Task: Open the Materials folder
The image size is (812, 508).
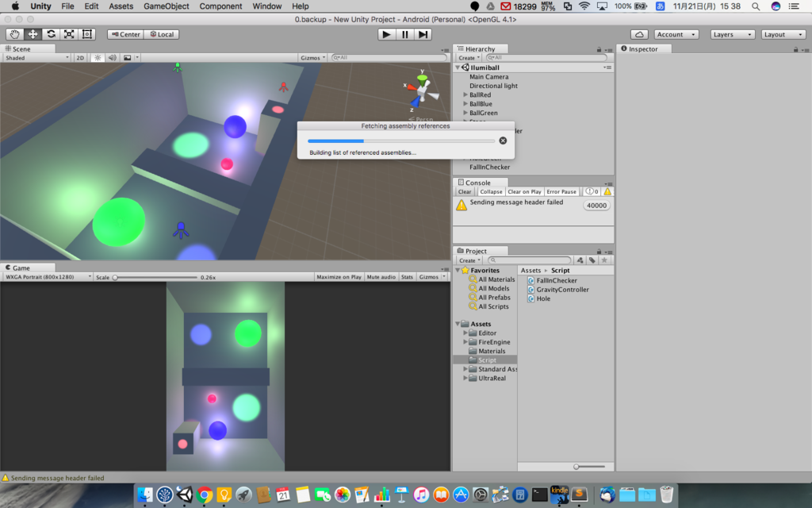Action: [x=492, y=351]
